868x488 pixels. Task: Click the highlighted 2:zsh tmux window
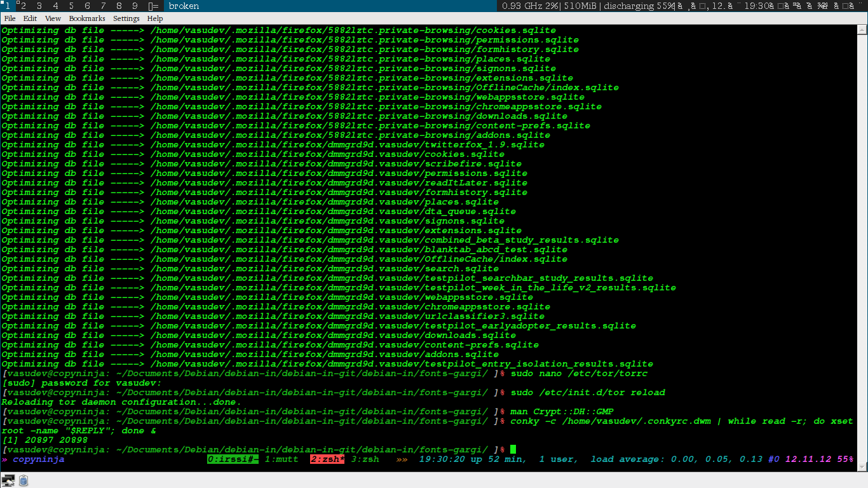[327, 459]
